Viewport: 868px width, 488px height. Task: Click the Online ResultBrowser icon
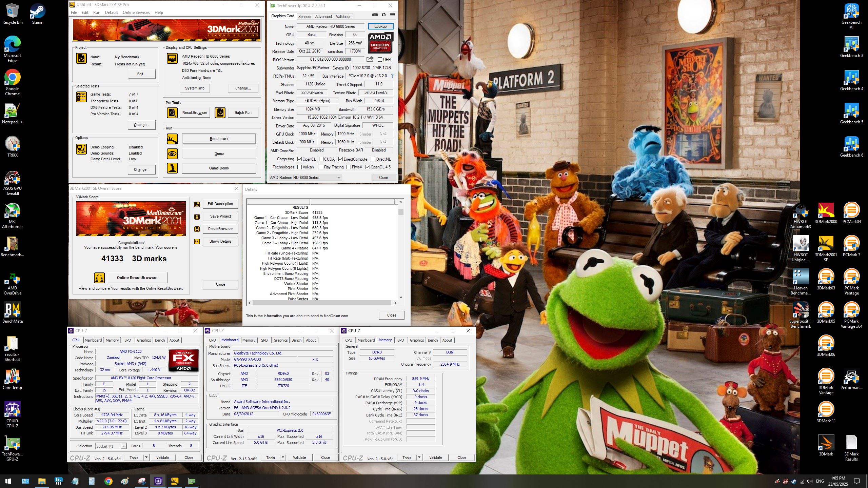coord(99,278)
